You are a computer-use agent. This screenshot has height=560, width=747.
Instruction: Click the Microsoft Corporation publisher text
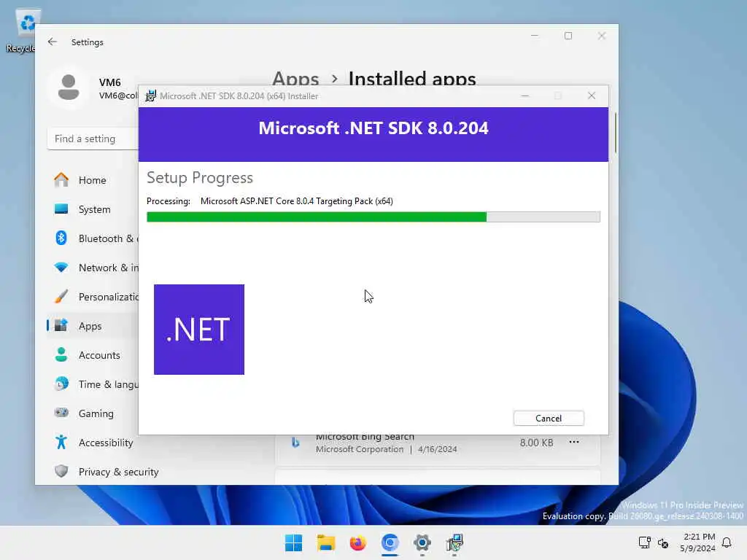[359, 449]
